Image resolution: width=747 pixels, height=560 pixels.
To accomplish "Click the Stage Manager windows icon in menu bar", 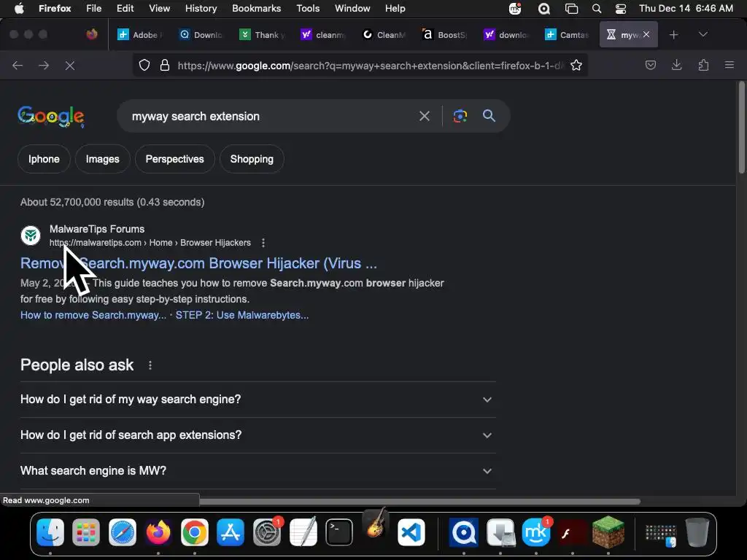I will 571,9.
